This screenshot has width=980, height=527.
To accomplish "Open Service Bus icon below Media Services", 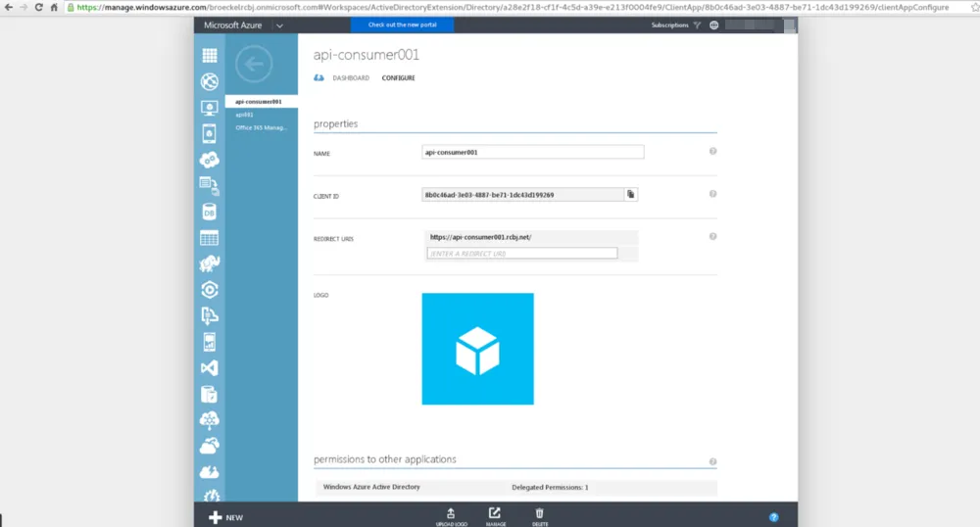I will pos(210,316).
